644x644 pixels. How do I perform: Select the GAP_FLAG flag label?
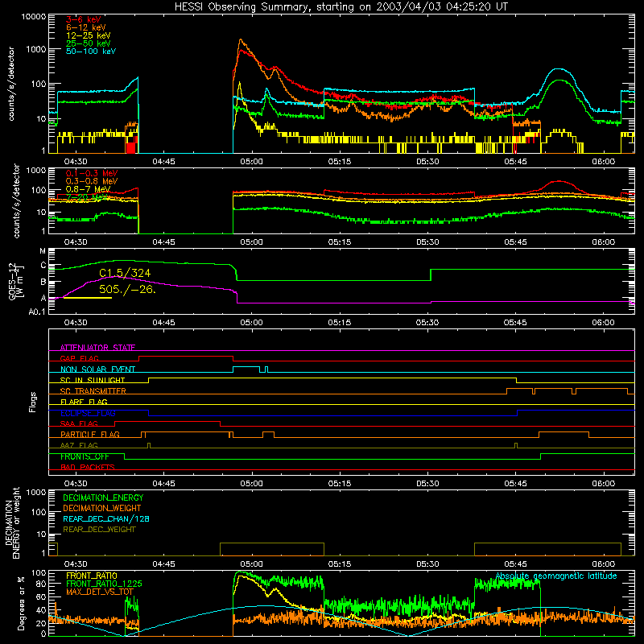click(79, 358)
